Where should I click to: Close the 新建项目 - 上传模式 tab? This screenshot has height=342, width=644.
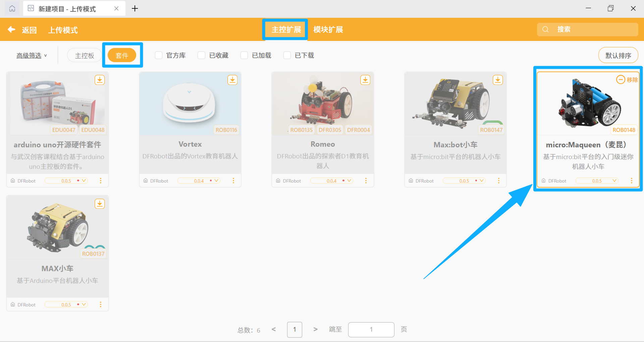[x=116, y=8]
